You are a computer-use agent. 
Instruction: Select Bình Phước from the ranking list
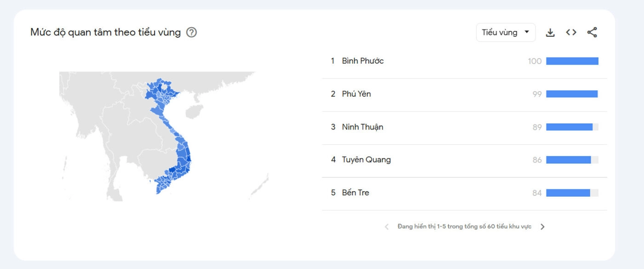(363, 61)
